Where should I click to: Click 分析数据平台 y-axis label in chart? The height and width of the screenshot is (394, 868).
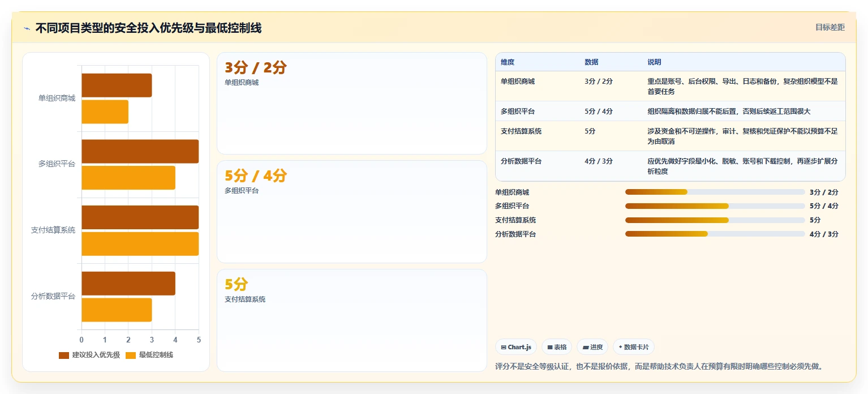coord(53,297)
